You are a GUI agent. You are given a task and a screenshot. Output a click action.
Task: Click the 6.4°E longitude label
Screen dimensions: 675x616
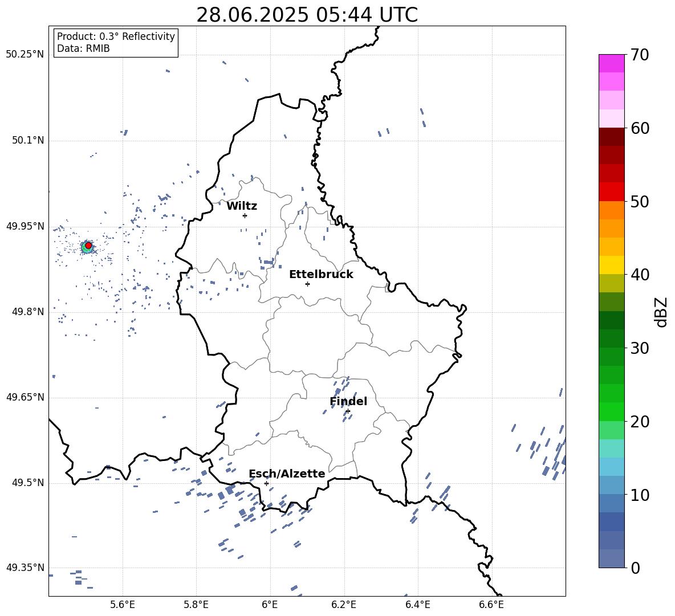tap(417, 605)
